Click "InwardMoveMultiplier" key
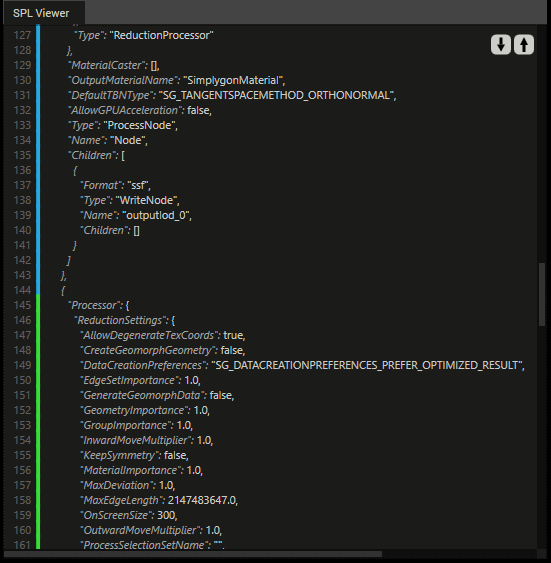Screen dimensions: 551x563 coord(136,441)
